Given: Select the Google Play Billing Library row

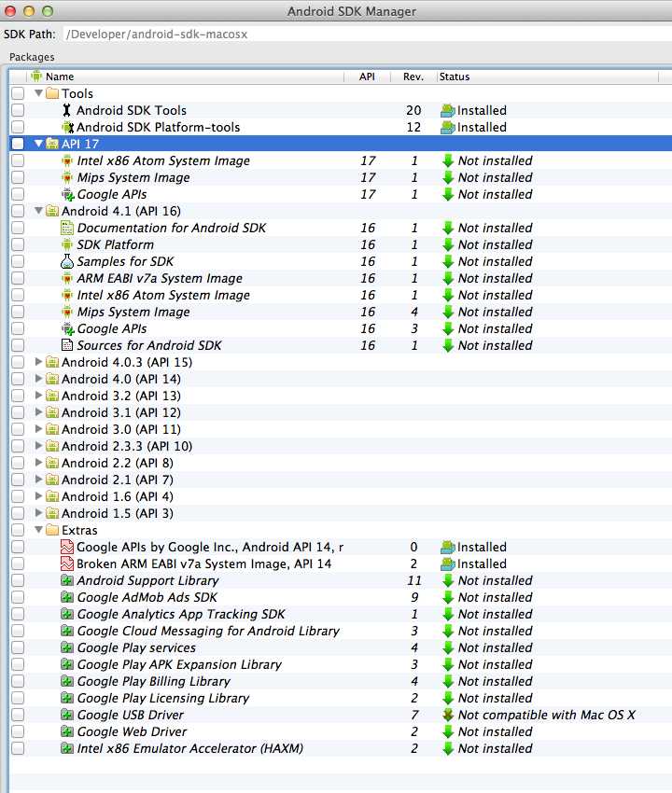Looking at the screenshot, I should 340,681.
